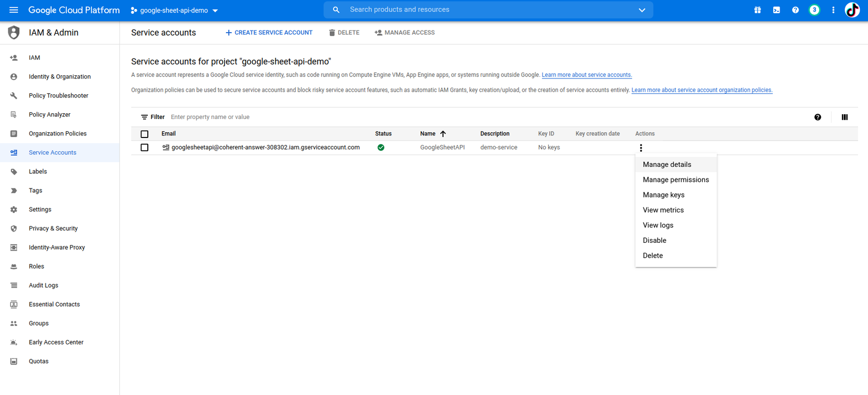The height and width of the screenshot is (395, 868).
Task: Open Learn more about service accounts link
Action: 587,75
